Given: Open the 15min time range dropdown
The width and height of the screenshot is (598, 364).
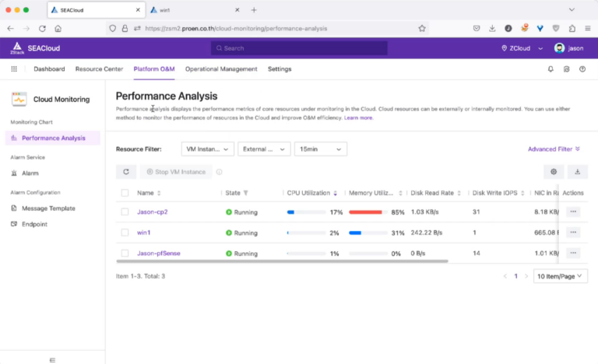Looking at the screenshot, I should pos(320,149).
